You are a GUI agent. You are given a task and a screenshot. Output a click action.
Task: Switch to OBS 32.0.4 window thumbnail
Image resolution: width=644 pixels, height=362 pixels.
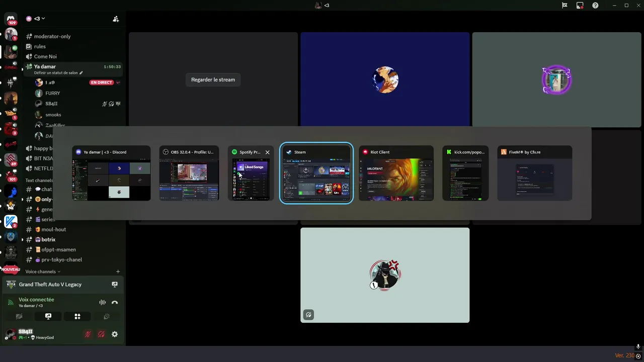(189, 173)
